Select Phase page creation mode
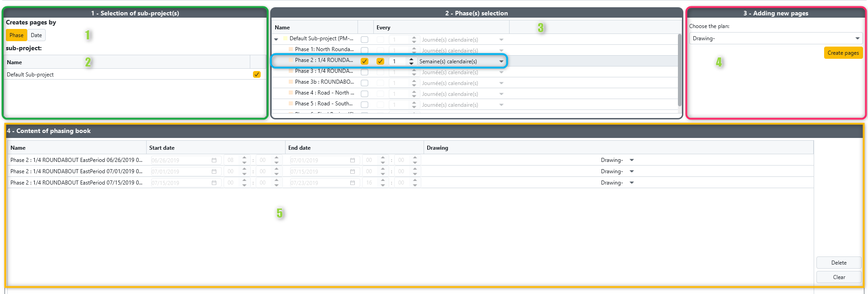Screen dimensions: 868x294 pyautogui.click(x=16, y=35)
